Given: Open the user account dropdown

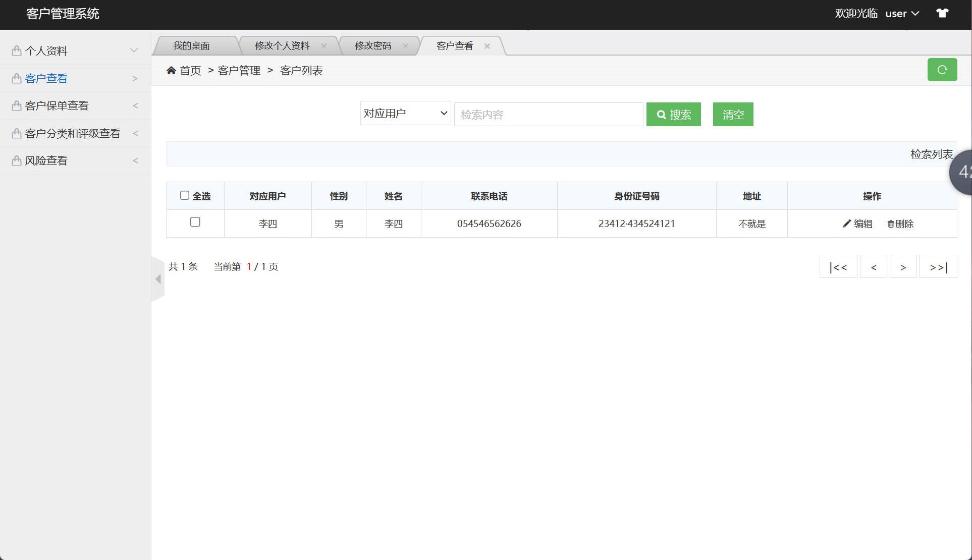Looking at the screenshot, I should [x=902, y=13].
